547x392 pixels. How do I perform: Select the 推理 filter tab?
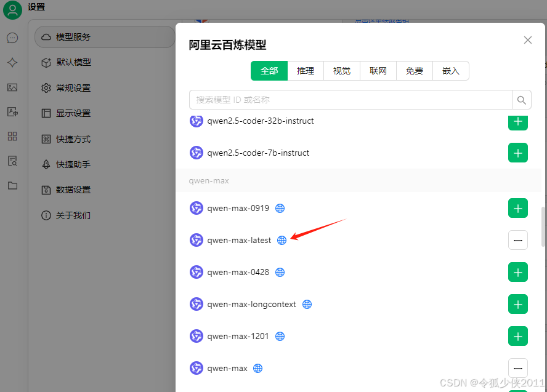tap(306, 71)
